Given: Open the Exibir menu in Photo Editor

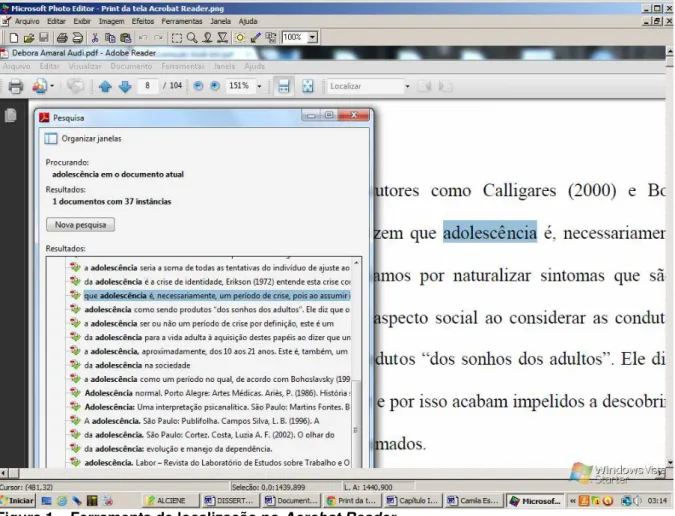Looking at the screenshot, I should coord(82,21).
